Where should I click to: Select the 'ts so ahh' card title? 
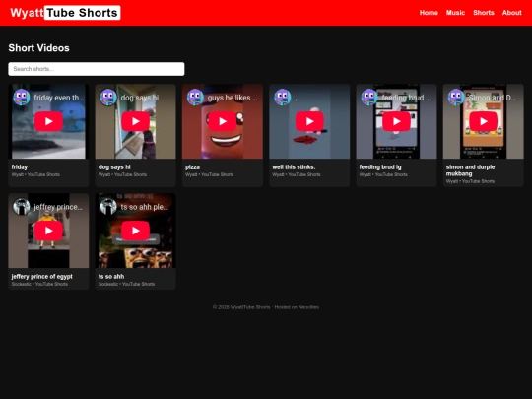(x=111, y=276)
